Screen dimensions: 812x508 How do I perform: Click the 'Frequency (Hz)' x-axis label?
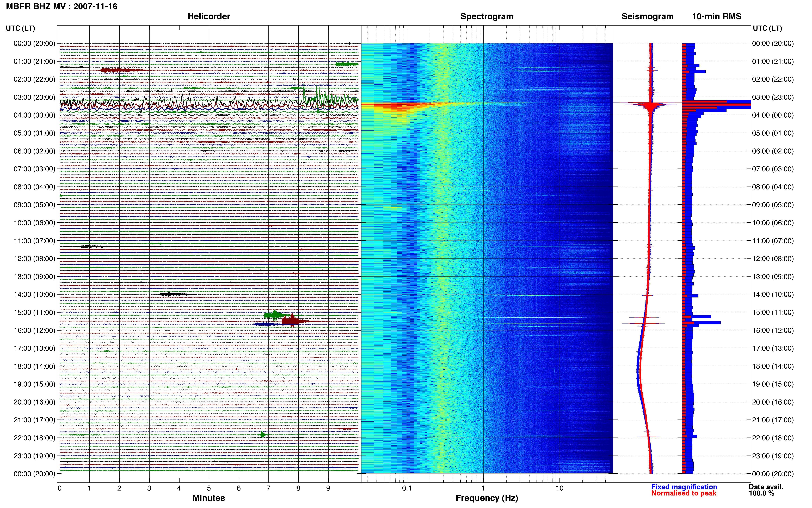(487, 498)
